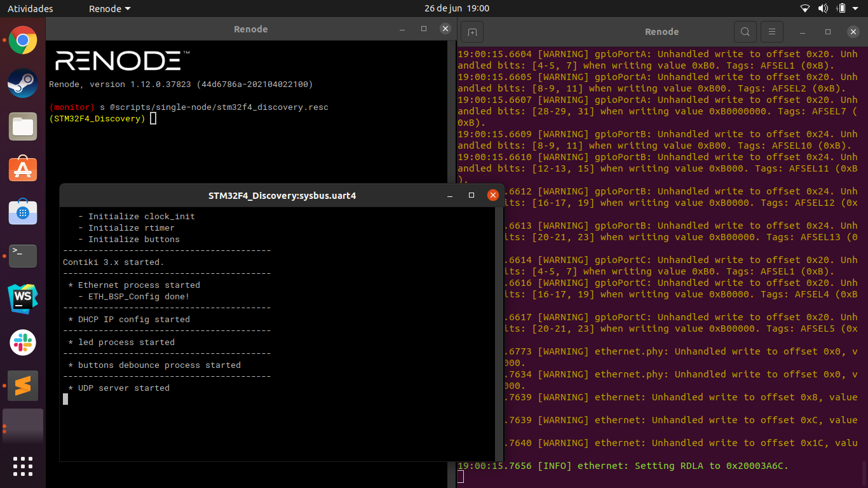The width and height of the screenshot is (868, 488).
Task: Close the sysbus.uart4 analyzer window
Action: pyautogui.click(x=492, y=196)
